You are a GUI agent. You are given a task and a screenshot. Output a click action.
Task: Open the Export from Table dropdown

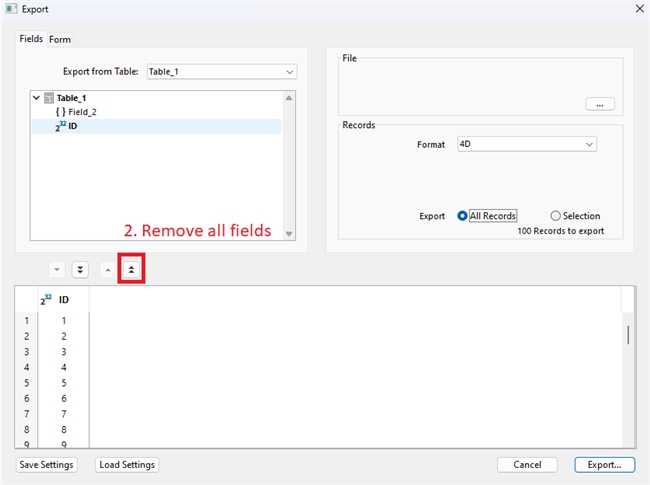tap(221, 72)
